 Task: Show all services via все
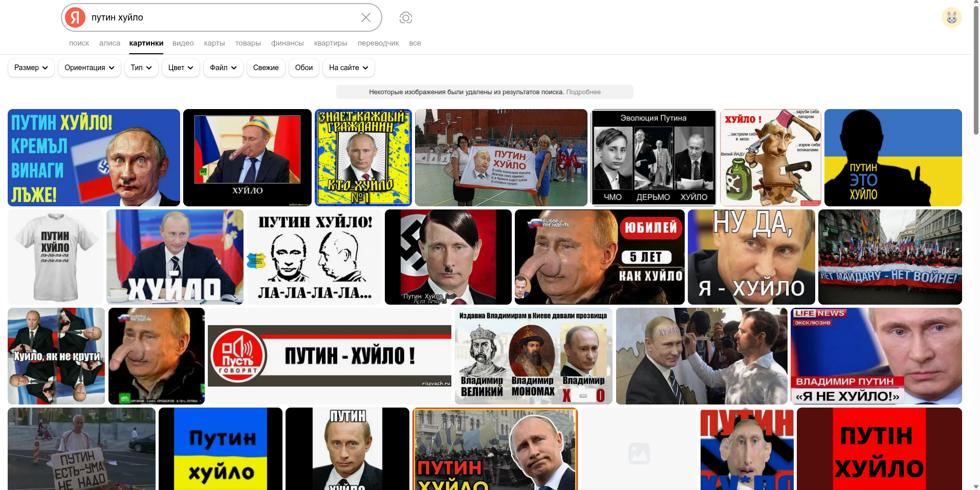click(x=415, y=43)
